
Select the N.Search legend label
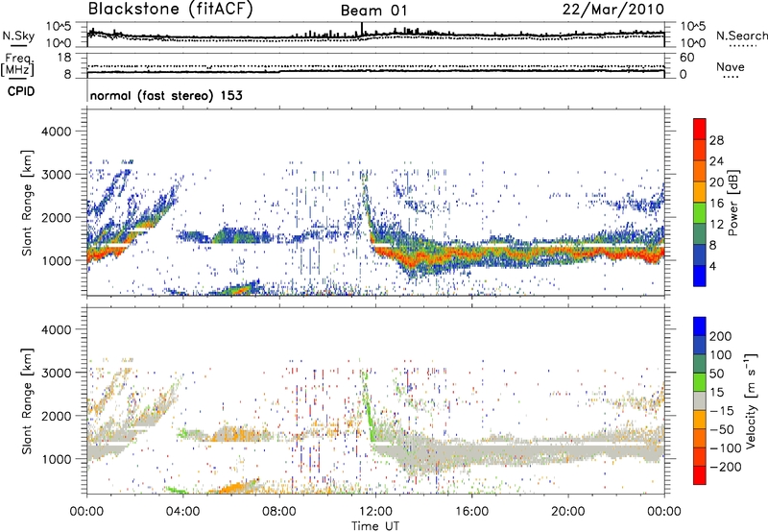point(741,36)
